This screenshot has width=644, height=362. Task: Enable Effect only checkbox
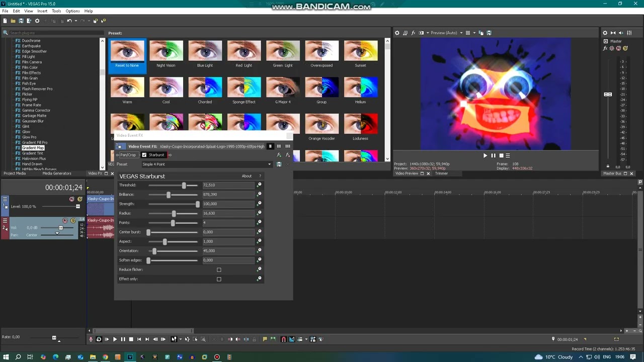(x=219, y=279)
